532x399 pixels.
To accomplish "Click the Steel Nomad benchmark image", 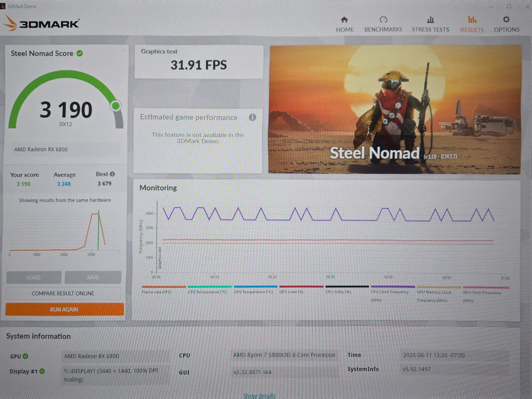I will (395, 109).
